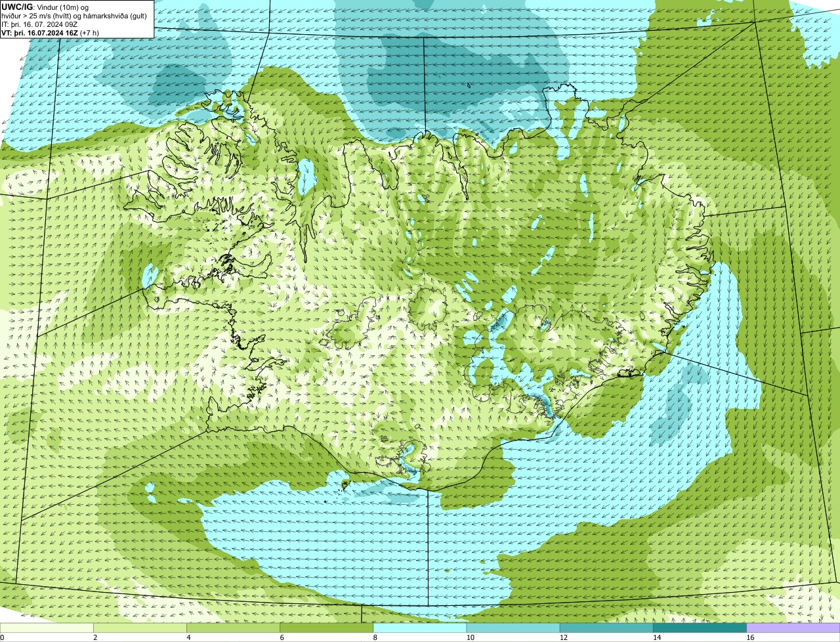
Task: Click the '12' label on the color scale
Action: [x=562, y=637]
